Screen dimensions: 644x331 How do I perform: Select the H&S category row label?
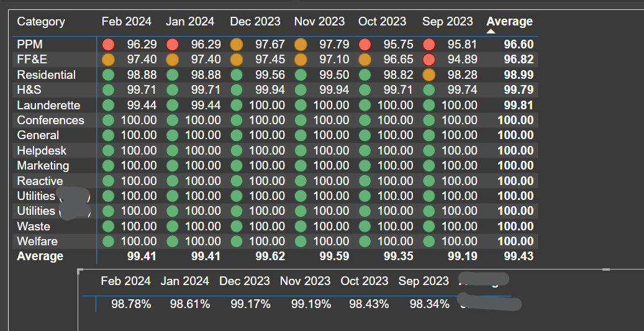(29, 90)
